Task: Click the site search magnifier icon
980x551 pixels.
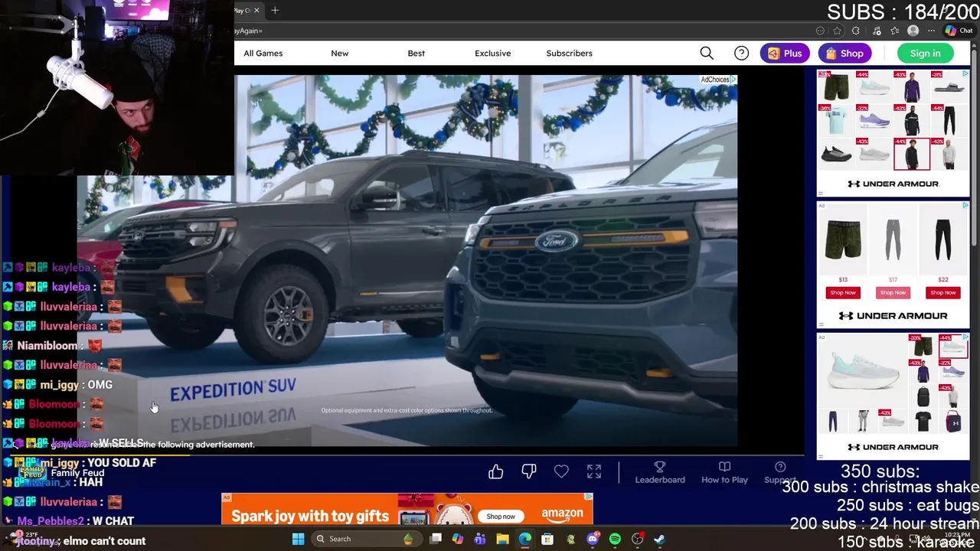Action: [707, 53]
